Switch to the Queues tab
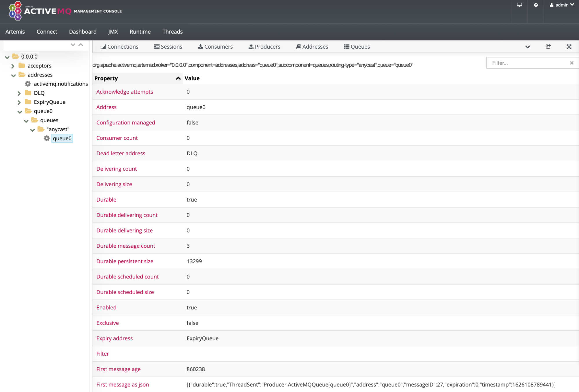This screenshot has height=392, width=579. tap(357, 46)
